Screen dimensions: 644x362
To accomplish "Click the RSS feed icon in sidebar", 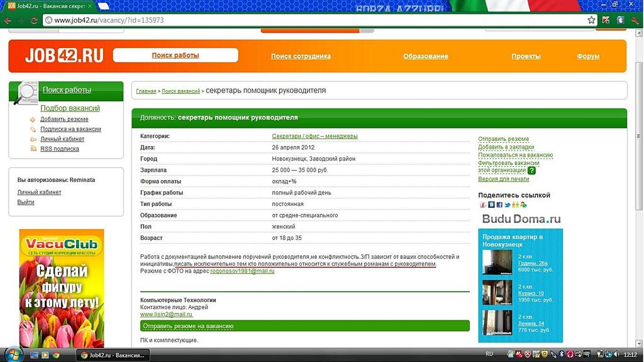I will click(x=33, y=149).
